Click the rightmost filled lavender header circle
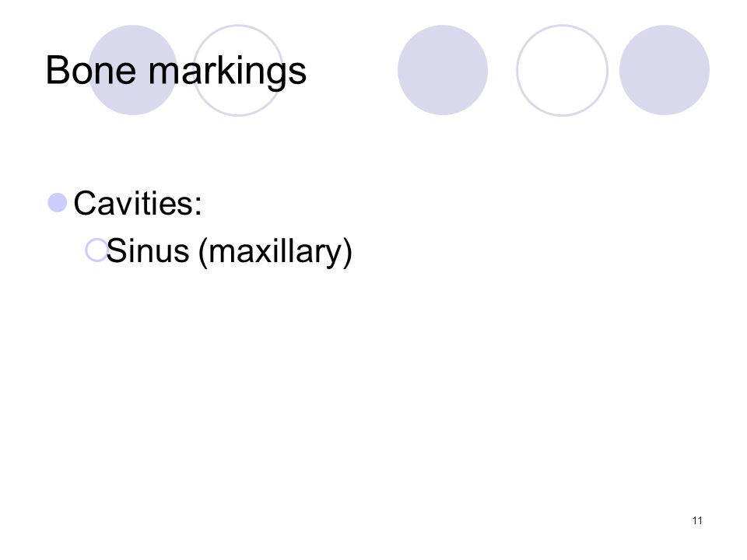Image resolution: width=747 pixels, height=560 pixels. 665,70
